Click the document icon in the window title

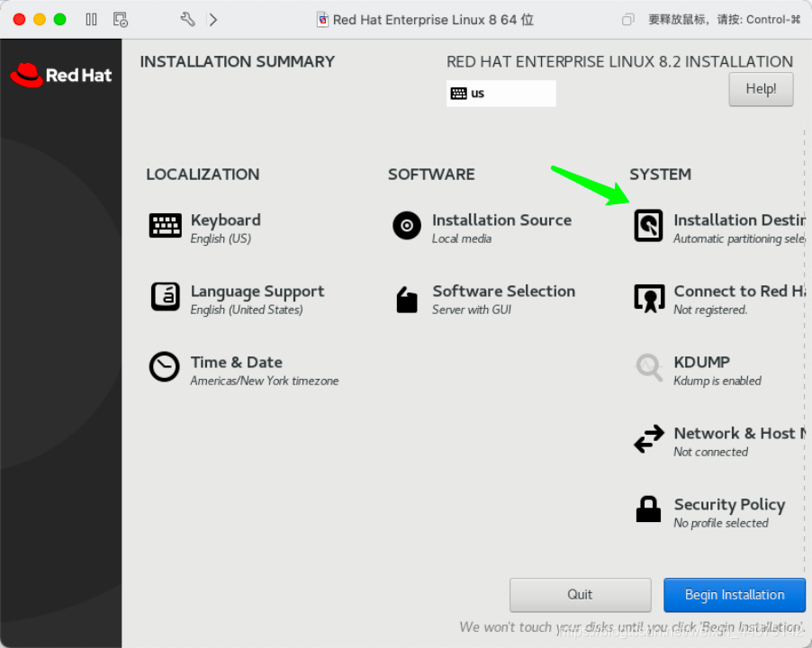click(x=322, y=20)
